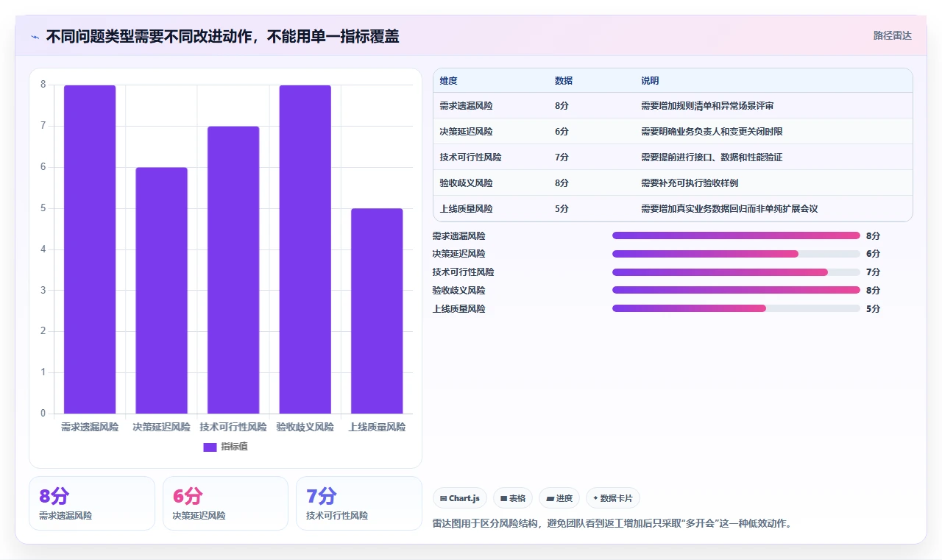Screen dimensions: 942x560
Task: Click the 需求遗漏风险 label in the progress list
Action: tap(458, 236)
